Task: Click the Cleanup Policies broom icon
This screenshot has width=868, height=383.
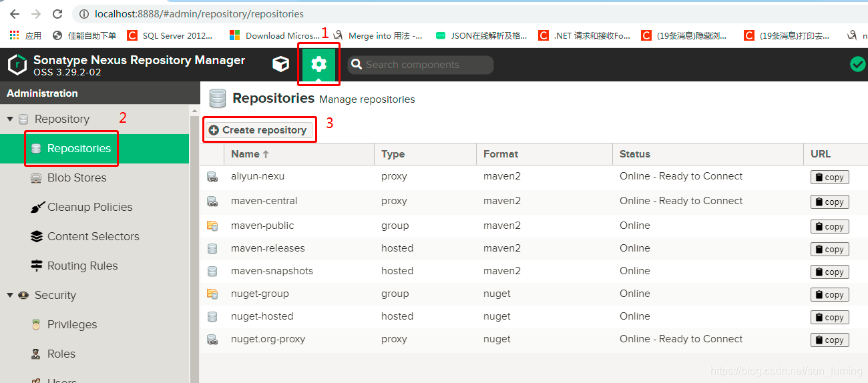Action: tap(37, 208)
